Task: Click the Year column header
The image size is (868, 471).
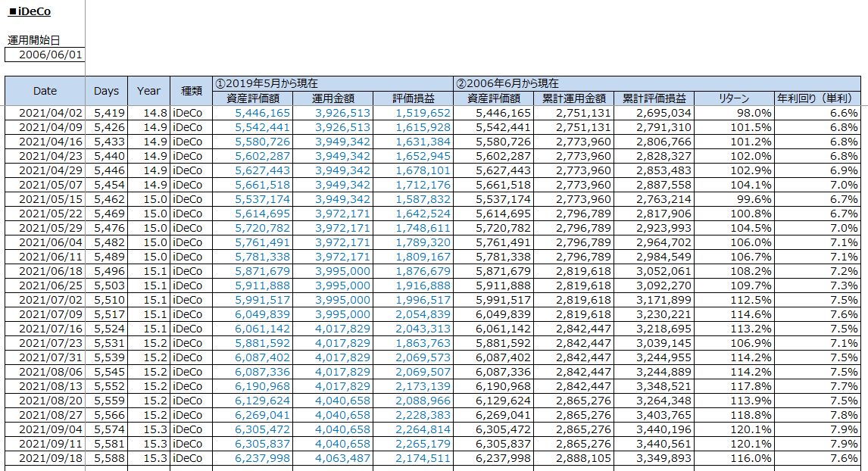Action: [148, 91]
